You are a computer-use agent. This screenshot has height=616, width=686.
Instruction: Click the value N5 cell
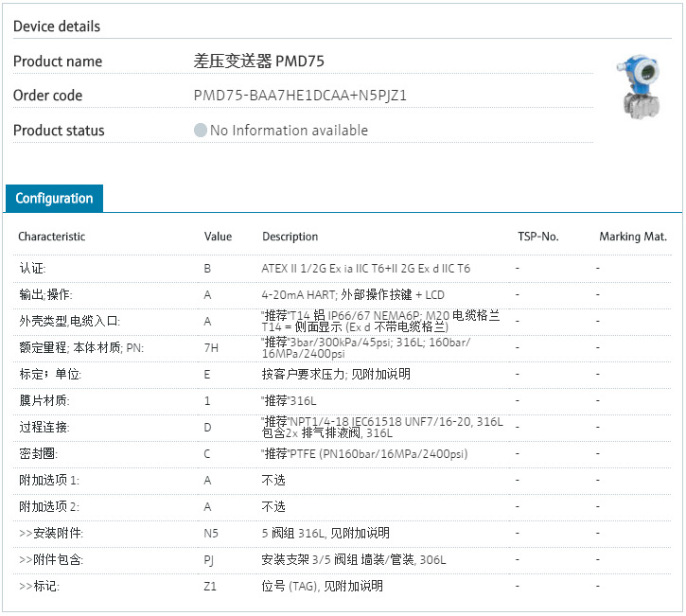pos(211,534)
